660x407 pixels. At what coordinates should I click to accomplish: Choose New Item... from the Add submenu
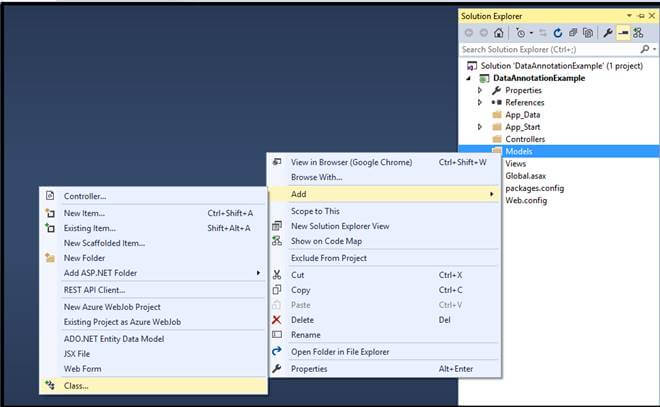pyautogui.click(x=153, y=213)
